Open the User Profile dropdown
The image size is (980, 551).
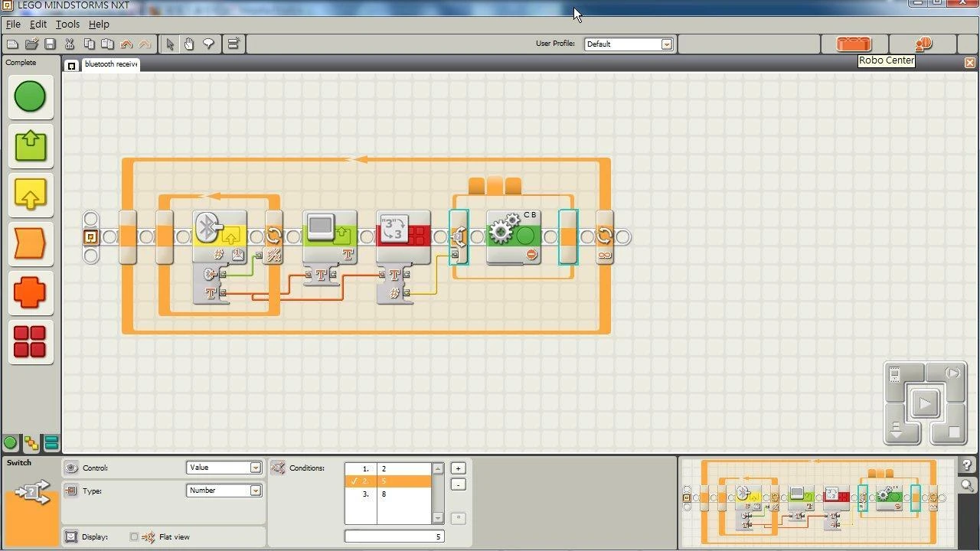(666, 44)
